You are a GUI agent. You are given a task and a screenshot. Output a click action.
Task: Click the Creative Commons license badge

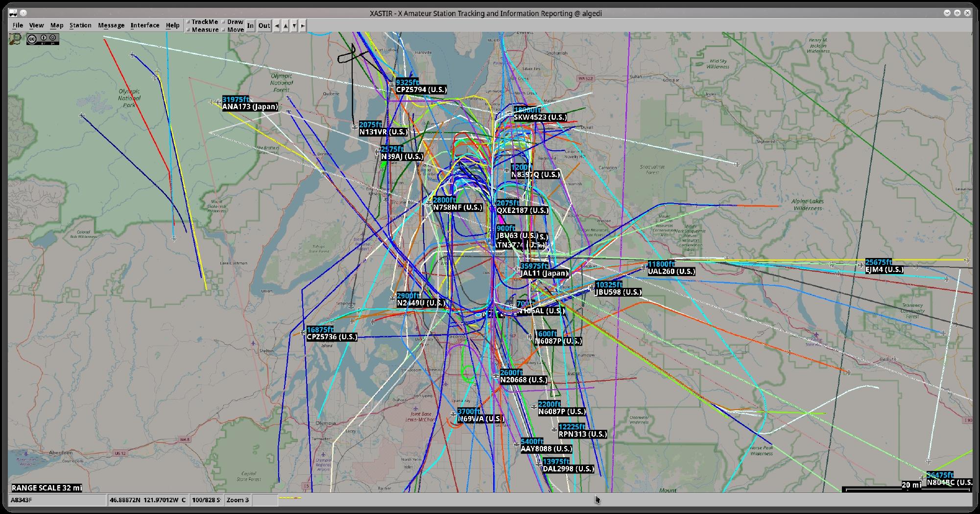click(43, 39)
